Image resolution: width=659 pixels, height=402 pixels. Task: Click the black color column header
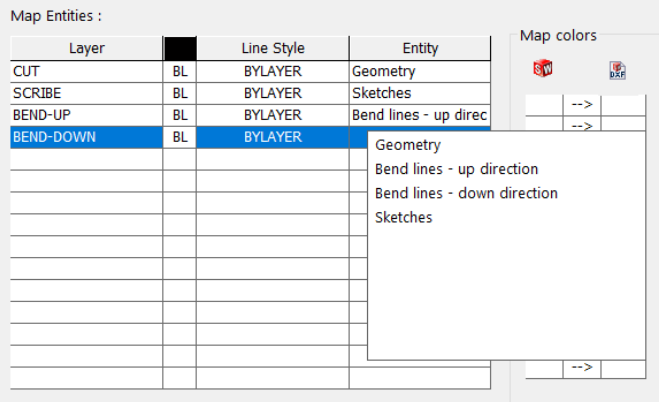(180, 48)
